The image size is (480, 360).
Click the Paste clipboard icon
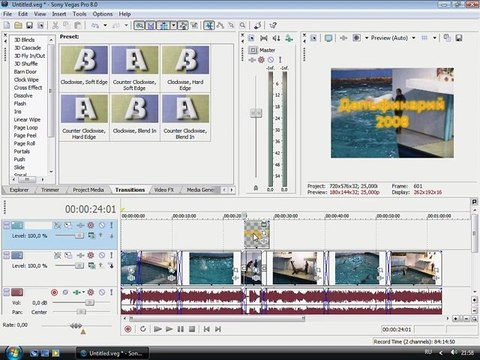click(x=78, y=25)
